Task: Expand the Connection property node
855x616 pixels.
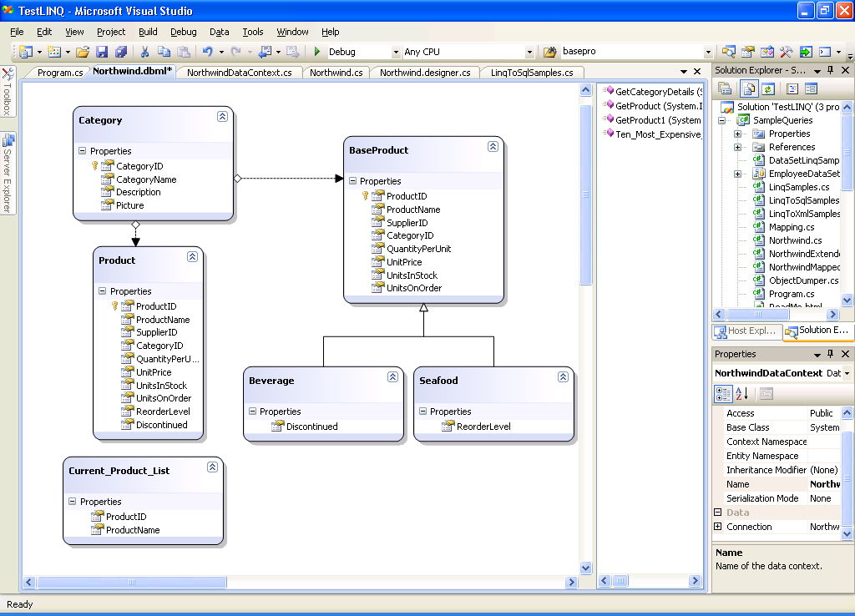Action: coord(718,527)
